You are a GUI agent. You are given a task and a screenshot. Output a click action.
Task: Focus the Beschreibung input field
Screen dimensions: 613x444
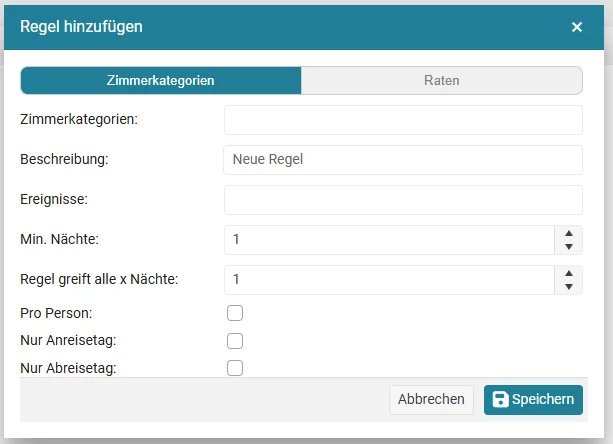click(x=403, y=160)
